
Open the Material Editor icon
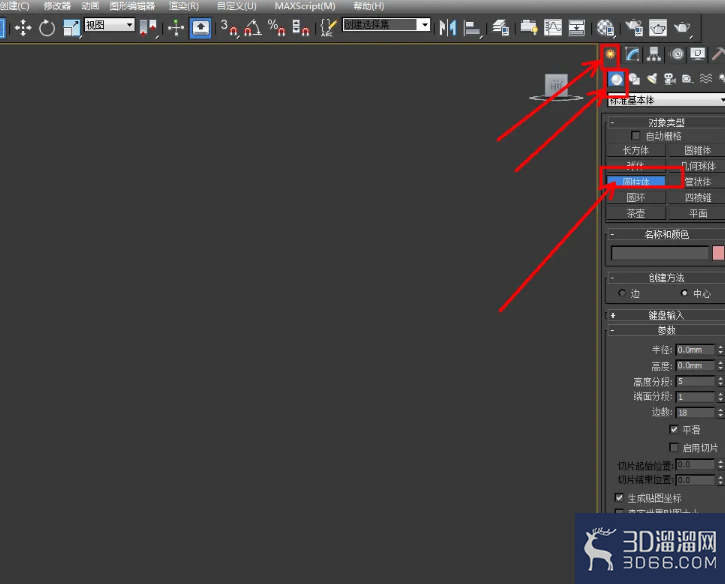pos(605,28)
